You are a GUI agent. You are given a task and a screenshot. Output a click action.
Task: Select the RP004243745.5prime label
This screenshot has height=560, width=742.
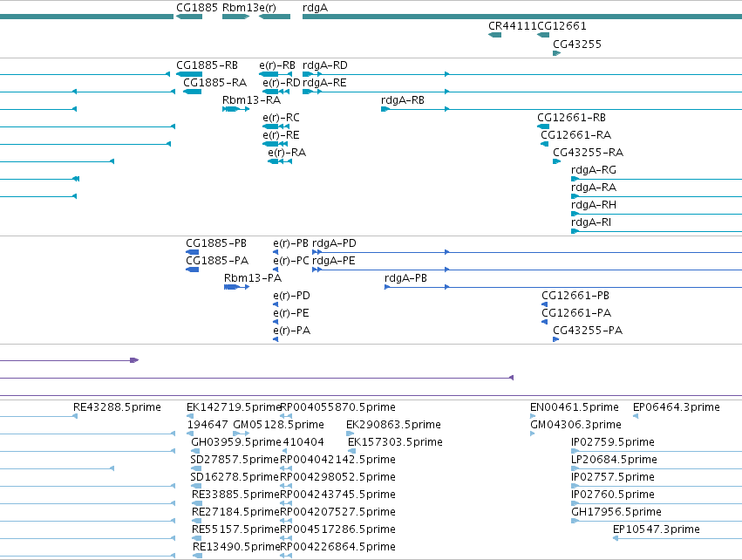tap(338, 495)
